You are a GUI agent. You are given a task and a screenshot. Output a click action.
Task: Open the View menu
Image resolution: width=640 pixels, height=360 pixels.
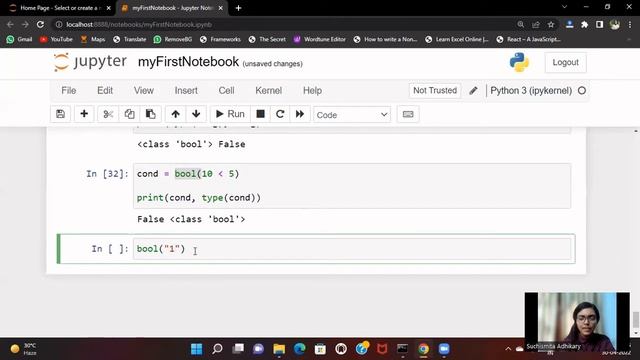pos(144,91)
